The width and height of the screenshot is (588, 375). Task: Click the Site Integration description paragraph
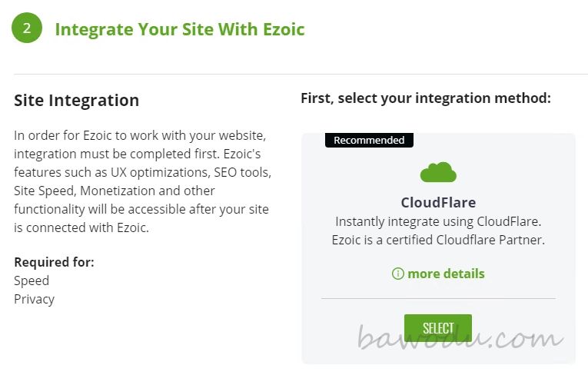pyautogui.click(x=142, y=181)
